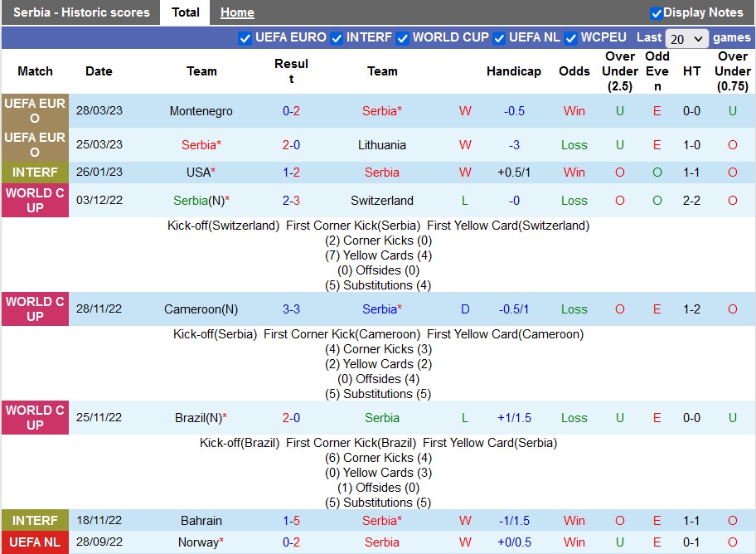Click the UEFA NL badge in the Norway row

coord(35,542)
